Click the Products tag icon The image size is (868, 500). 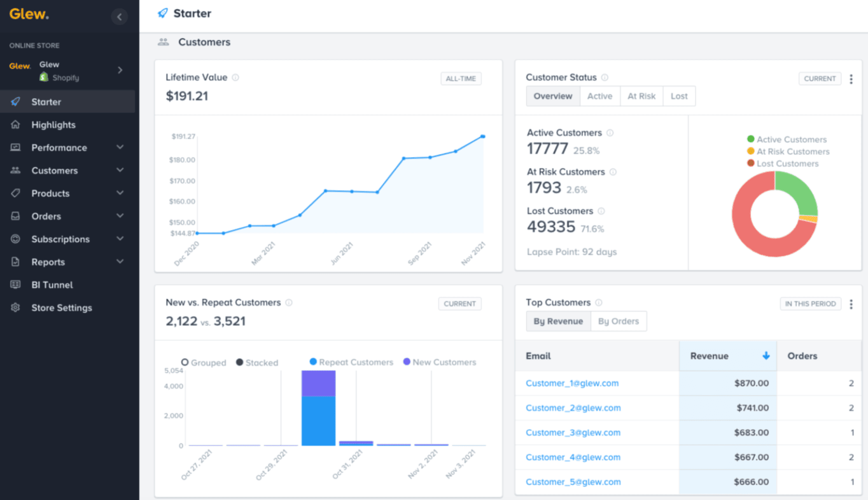pos(16,192)
